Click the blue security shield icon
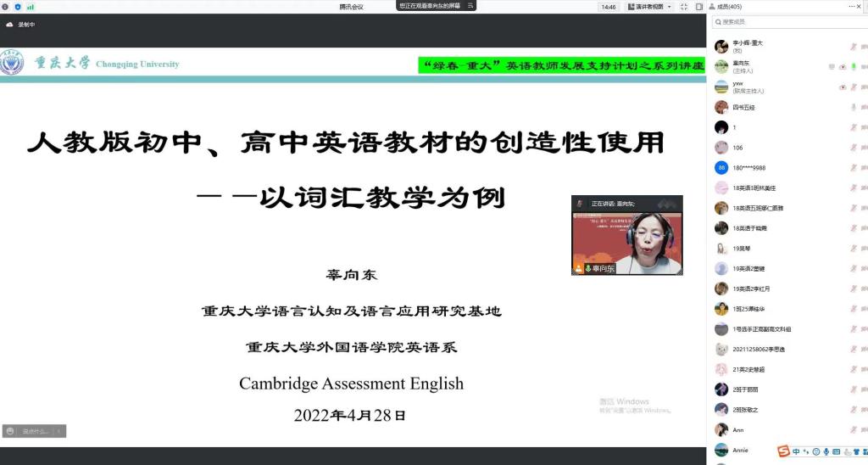The width and height of the screenshot is (868, 465). [x=18, y=7]
